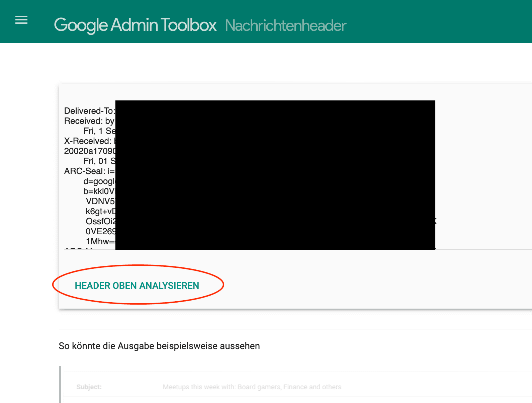Click the OssfOi2 line in header box
The height and width of the screenshot is (403, 532).
point(100,221)
